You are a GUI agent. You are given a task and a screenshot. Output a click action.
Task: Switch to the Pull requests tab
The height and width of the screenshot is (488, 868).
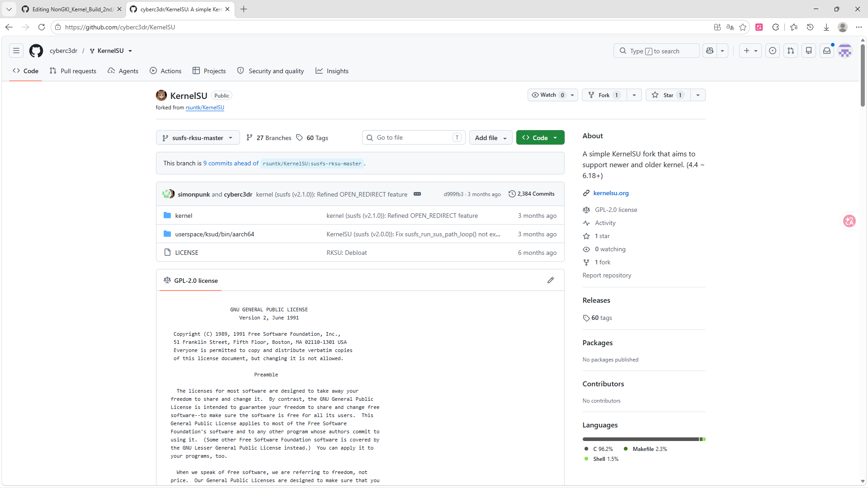(73, 71)
